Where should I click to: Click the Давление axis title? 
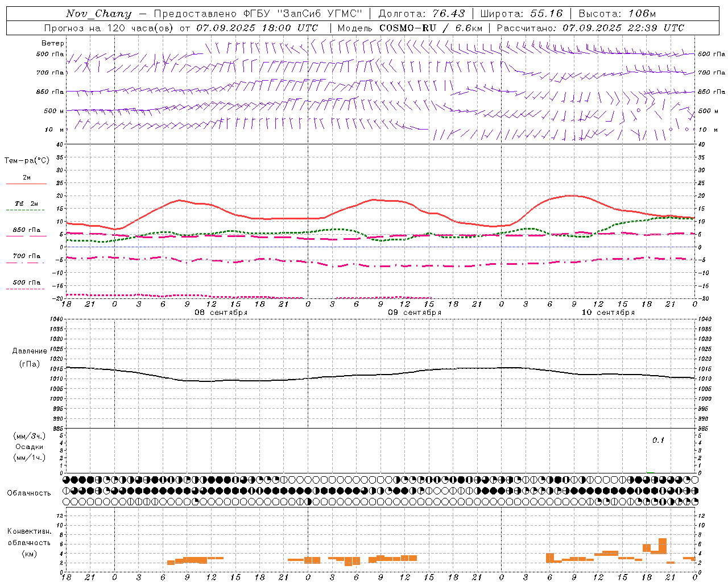[x=30, y=351]
